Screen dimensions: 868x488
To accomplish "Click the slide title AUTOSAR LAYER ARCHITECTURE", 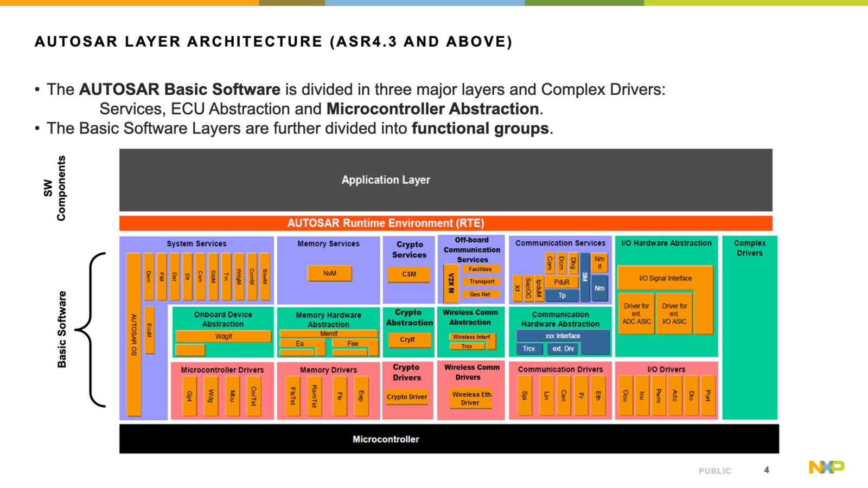I will coord(273,42).
